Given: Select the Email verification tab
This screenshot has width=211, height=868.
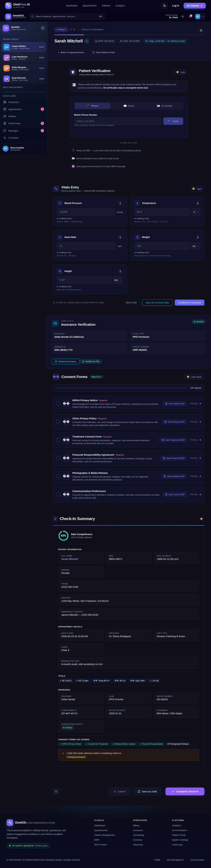Looking at the screenshot, I should (x=129, y=106).
